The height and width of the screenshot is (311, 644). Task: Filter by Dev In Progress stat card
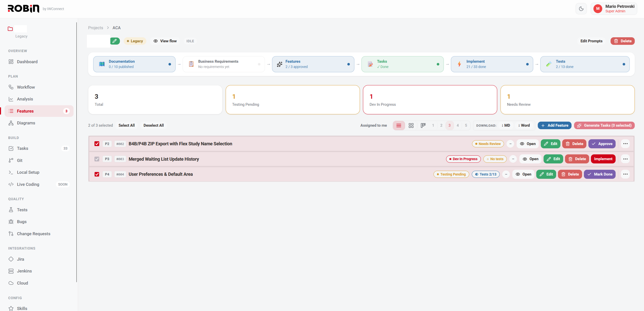click(x=430, y=100)
